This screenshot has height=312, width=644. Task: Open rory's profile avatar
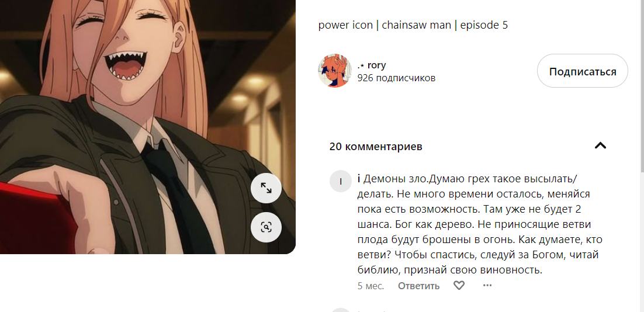click(x=335, y=71)
